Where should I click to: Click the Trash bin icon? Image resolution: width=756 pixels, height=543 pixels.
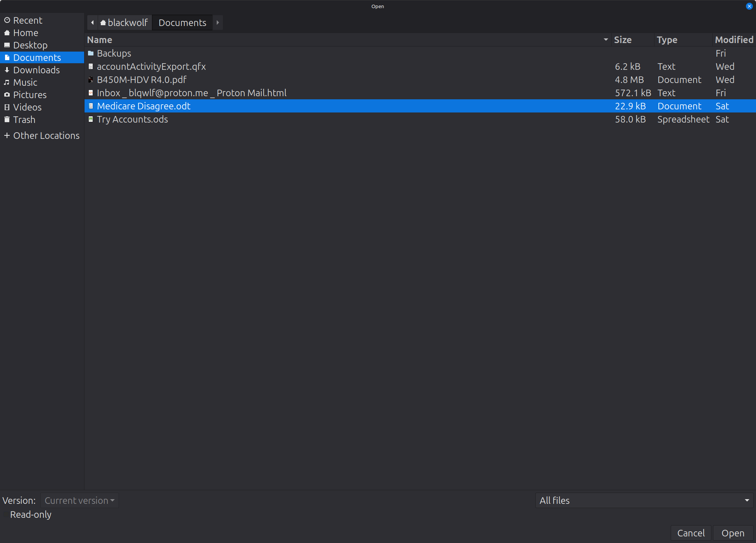7,119
